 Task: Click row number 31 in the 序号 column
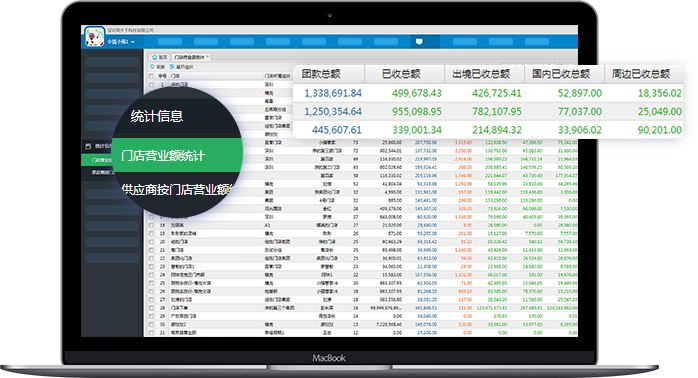(162, 333)
